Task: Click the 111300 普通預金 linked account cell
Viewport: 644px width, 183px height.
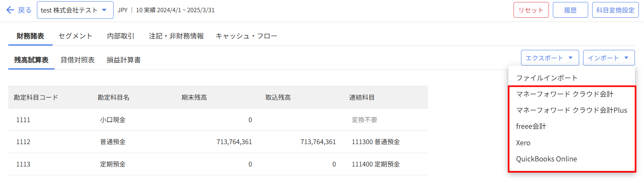Action: 376,142
